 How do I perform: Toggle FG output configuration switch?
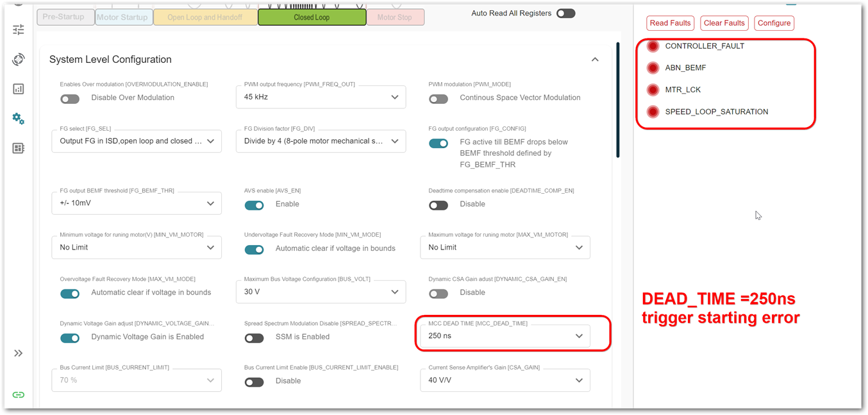point(438,143)
